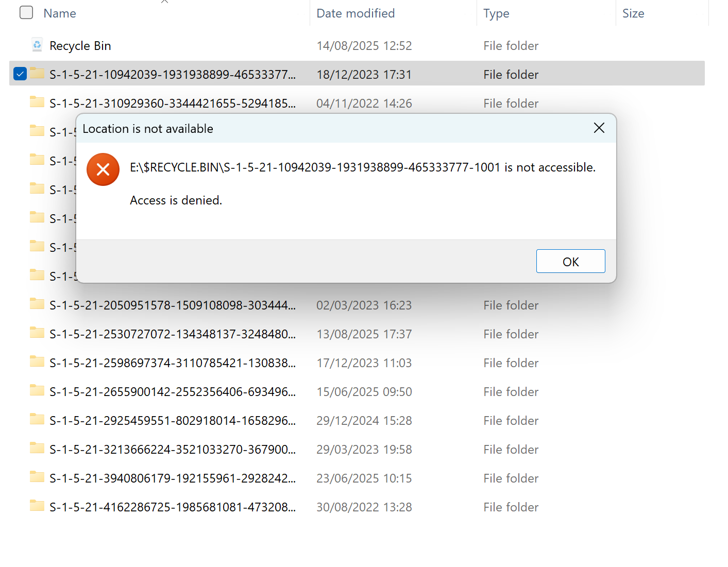Screen dimensions: 728x567
Task: Select folder S-1-5-21-10942039-1931938899 name
Action: click(173, 75)
